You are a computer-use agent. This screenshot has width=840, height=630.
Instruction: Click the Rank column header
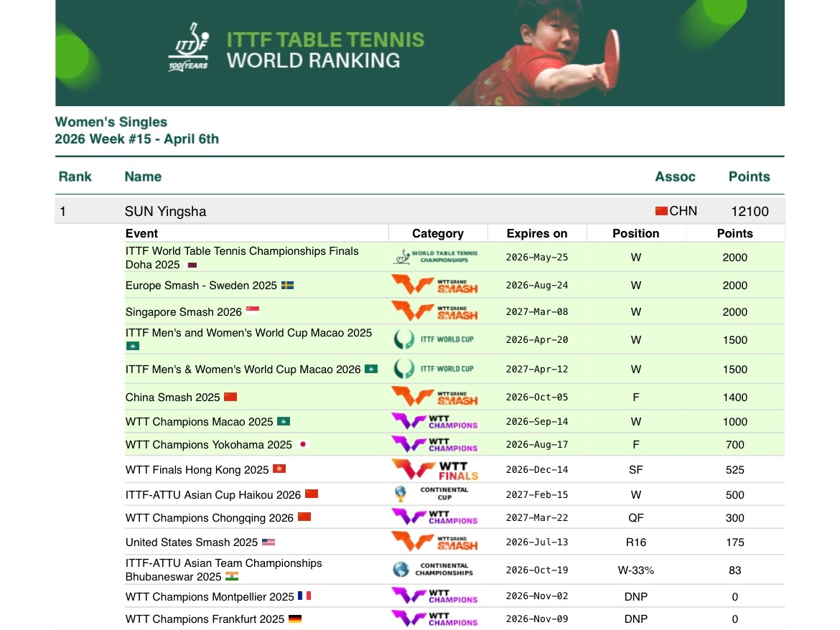75,177
